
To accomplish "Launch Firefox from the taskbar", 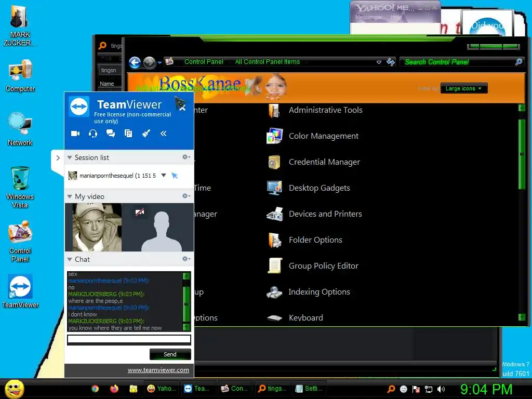I will 114,389.
